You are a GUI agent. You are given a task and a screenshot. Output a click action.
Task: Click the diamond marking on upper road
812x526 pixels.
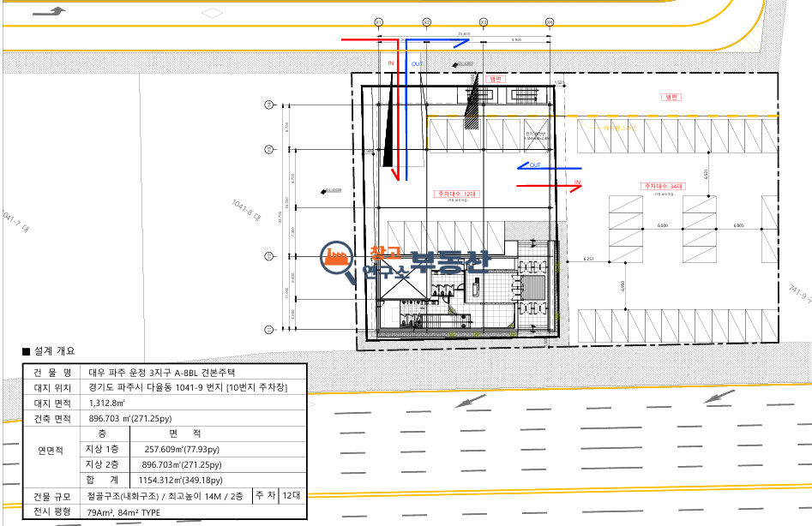click(212, 12)
